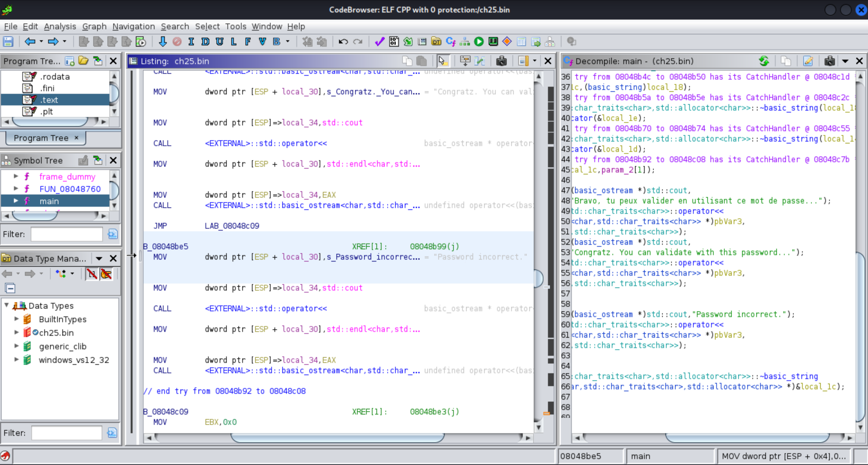Screen dimensions: 868x465
Task: Re-decompile with green refresh arrows icon
Action: [764, 61]
